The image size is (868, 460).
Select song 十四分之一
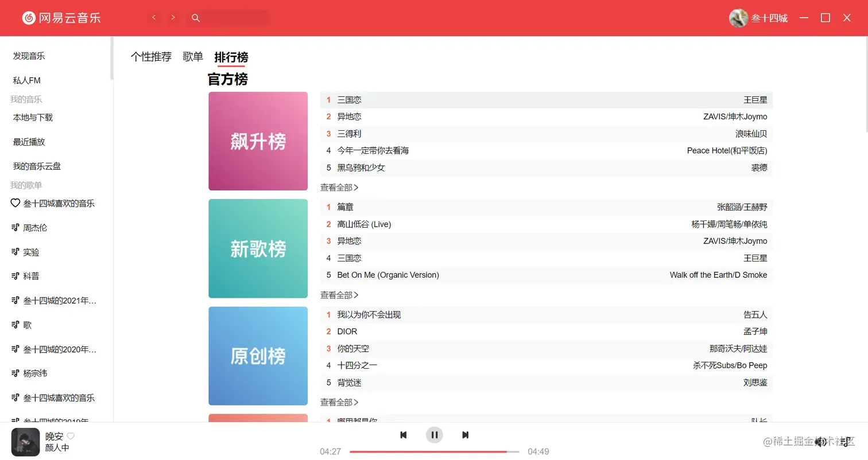click(x=357, y=365)
